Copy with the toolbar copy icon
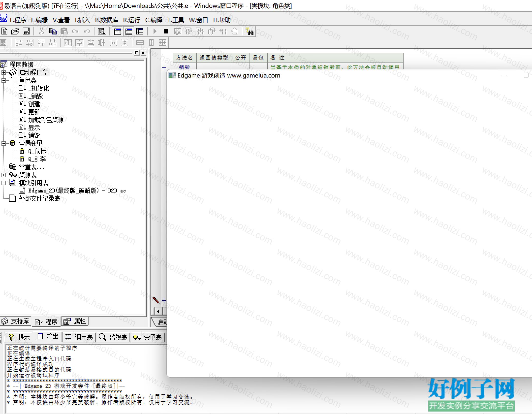This screenshot has width=532, height=414. coord(53,31)
